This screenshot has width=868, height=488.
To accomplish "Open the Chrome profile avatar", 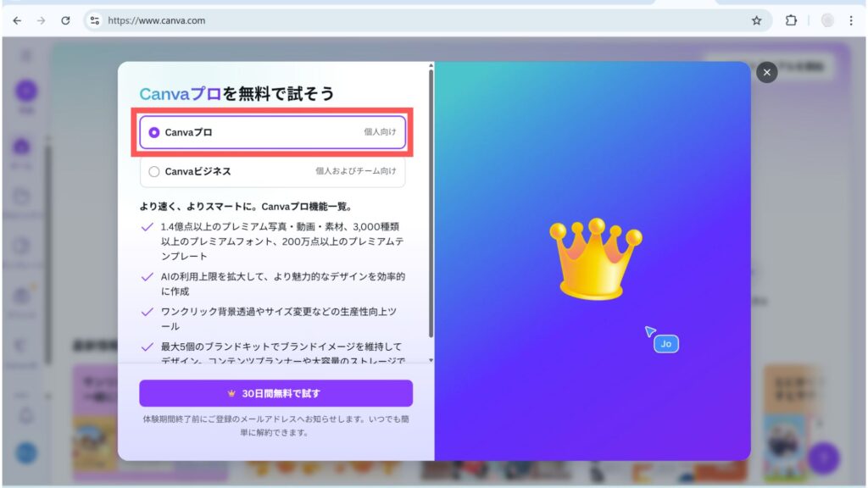I will click(x=827, y=20).
